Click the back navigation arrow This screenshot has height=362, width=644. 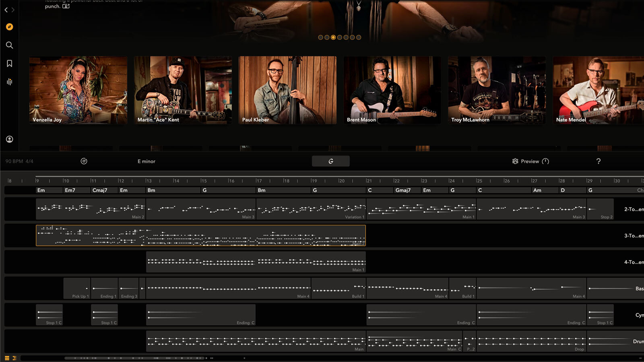(x=6, y=10)
